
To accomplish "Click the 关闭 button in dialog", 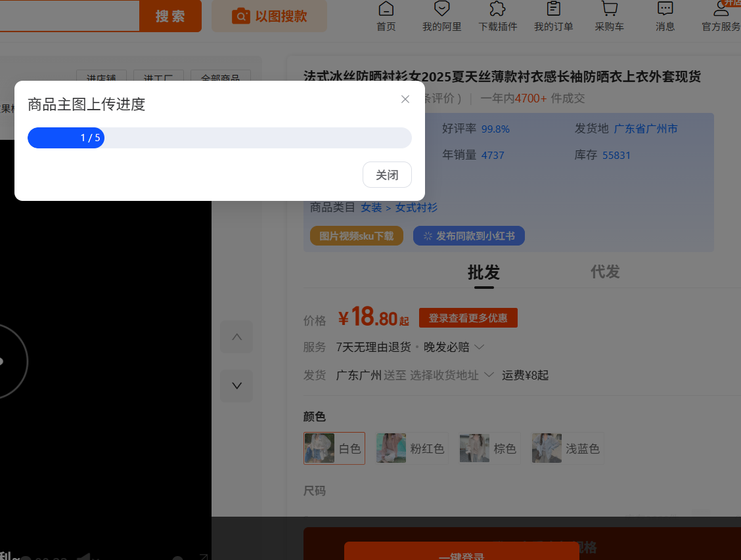I will coord(387,175).
